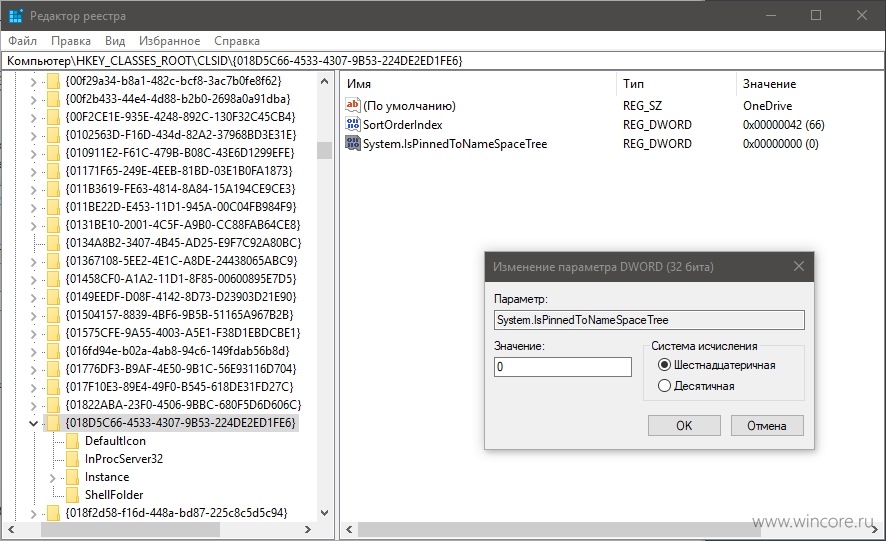Click folder icon of {00f29a34-b8a1-482c-bcf8-3ac7b0fe8f62}

[x=53, y=81]
